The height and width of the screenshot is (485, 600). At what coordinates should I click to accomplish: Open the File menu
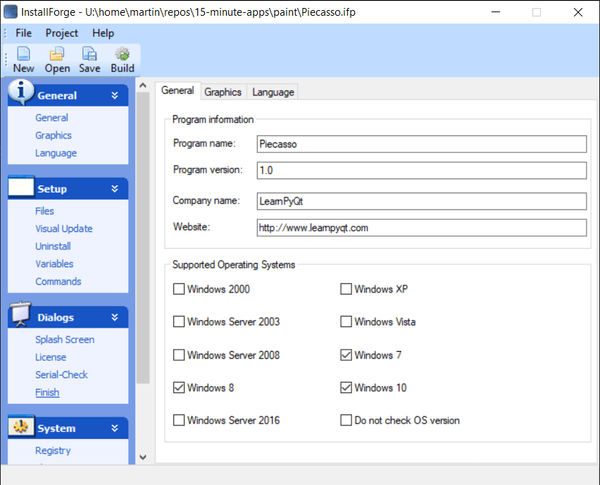pyautogui.click(x=23, y=33)
